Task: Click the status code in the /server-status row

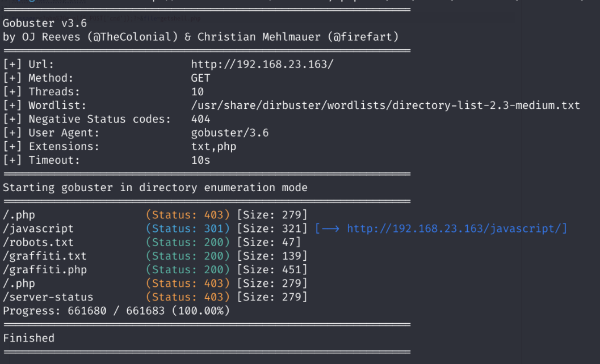Action: 187,297
